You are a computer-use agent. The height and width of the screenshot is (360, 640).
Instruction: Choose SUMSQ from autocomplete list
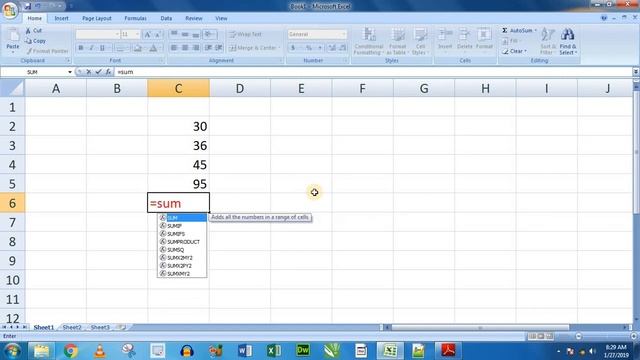pyautogui.click(x=182, y=250)
